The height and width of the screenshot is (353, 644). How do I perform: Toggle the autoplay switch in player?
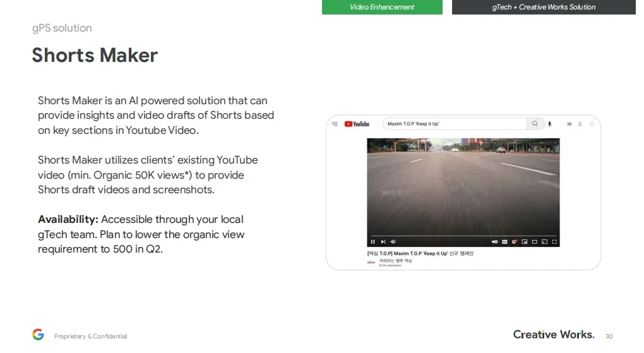pyautogui.click(x=494, y=241)
